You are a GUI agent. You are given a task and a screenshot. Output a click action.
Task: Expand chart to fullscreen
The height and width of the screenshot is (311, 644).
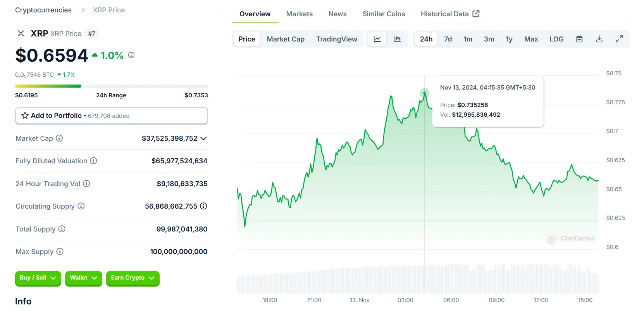pyautogui.click(x=619, y=39)
